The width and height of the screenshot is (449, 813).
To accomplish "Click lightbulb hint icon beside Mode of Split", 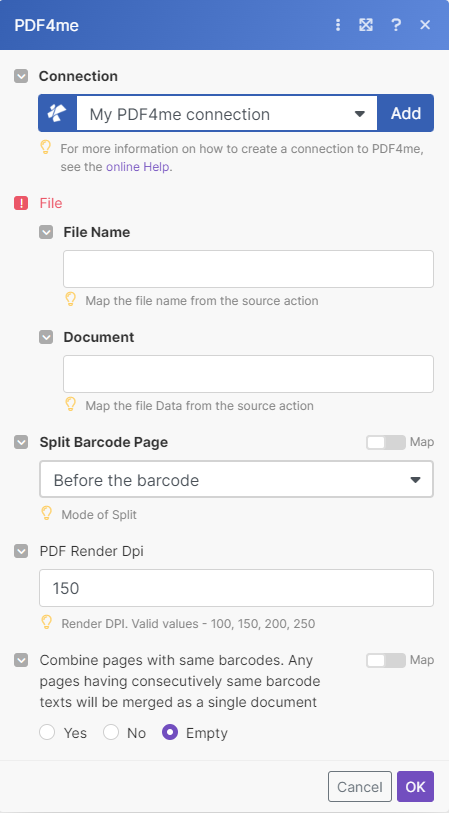I will tap(47, 513).
